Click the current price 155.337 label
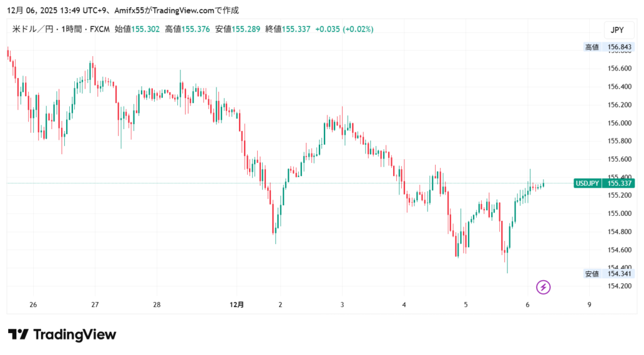This screenshot has width=644, height=355. point(619,183)
